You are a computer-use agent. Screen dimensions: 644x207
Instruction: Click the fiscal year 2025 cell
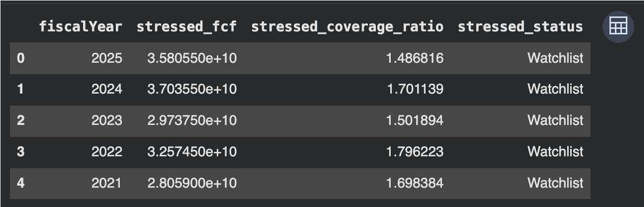click(107, 58)
